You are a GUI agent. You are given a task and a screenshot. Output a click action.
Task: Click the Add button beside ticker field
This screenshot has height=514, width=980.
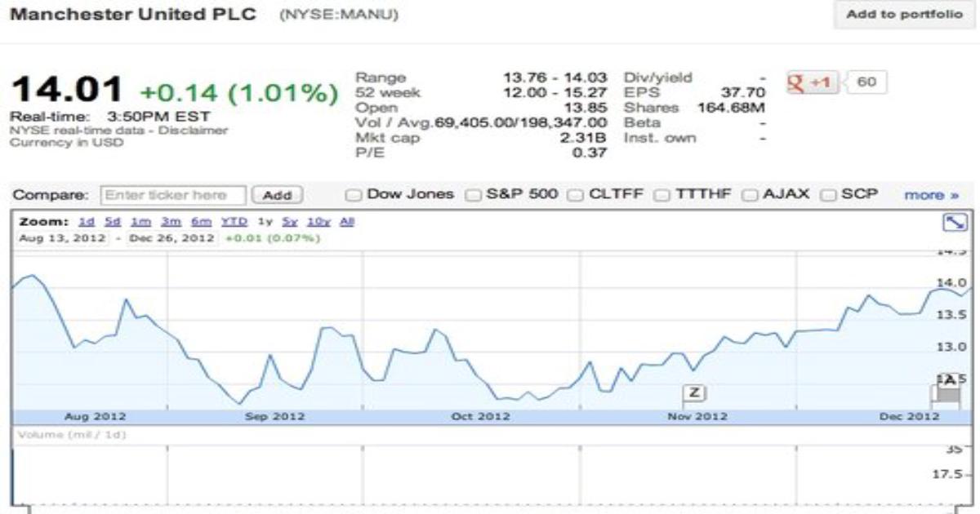[278, 196]
